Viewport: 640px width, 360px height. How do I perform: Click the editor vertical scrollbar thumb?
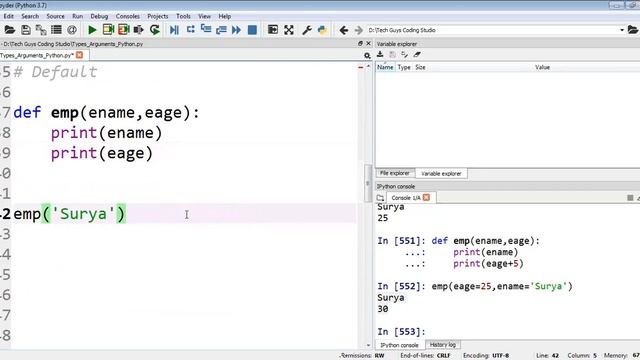point(368,183)
